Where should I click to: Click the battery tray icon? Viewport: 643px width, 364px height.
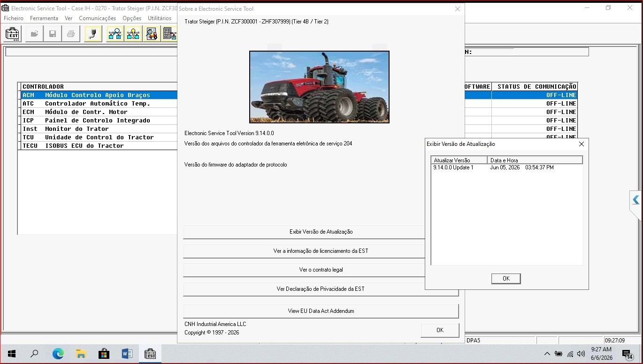coord(559,354)
